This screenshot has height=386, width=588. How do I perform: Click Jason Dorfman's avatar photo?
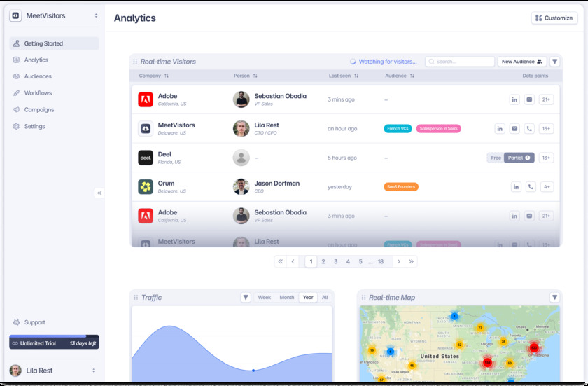click(x=241, y=187)
